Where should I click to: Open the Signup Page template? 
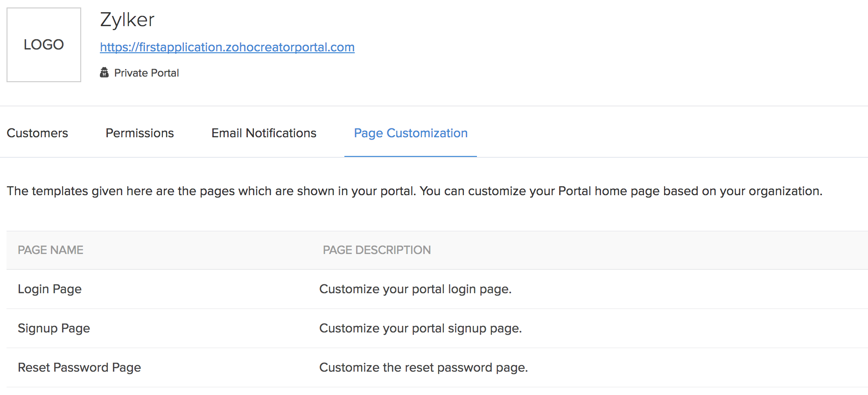(x=54, y=328)
